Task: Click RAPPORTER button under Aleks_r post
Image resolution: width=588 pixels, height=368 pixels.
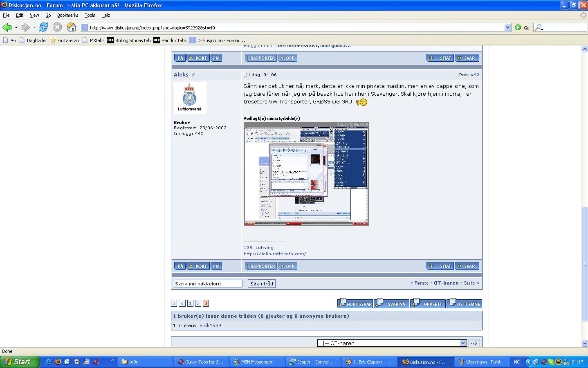Action: click(260, 266)
